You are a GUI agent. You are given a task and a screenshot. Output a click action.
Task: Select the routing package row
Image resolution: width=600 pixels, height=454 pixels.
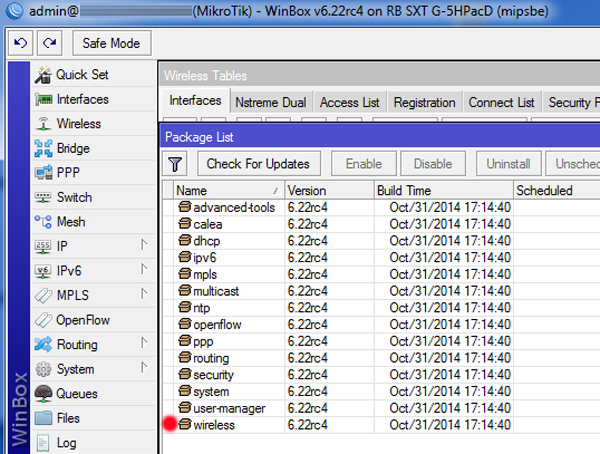(381, 358)
